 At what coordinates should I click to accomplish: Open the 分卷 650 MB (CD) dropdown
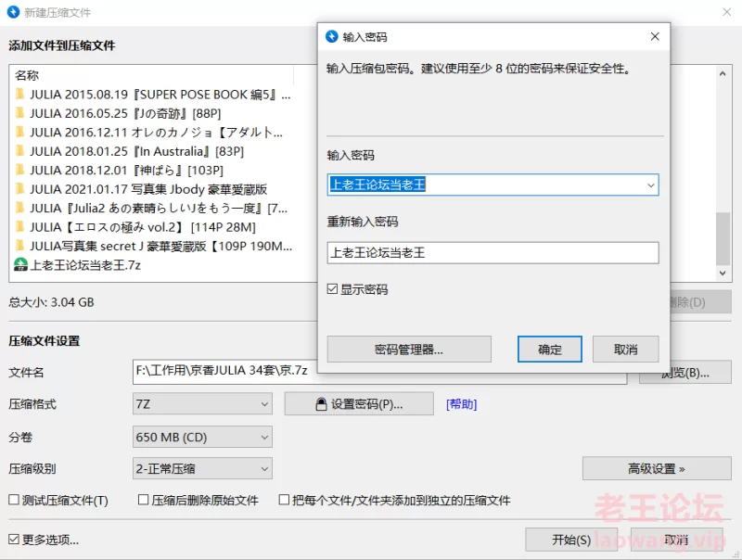pyautogui.click(x=202, y=437)
